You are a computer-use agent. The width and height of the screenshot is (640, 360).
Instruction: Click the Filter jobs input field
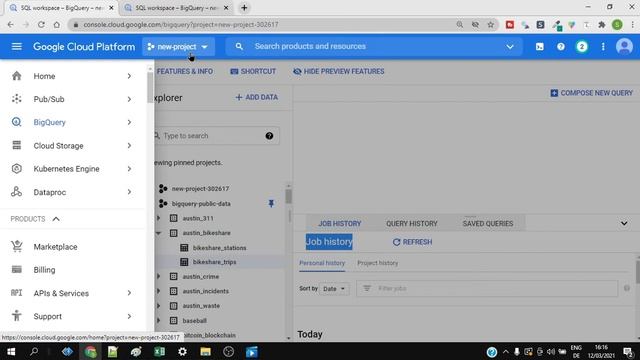tap(487, 288)
